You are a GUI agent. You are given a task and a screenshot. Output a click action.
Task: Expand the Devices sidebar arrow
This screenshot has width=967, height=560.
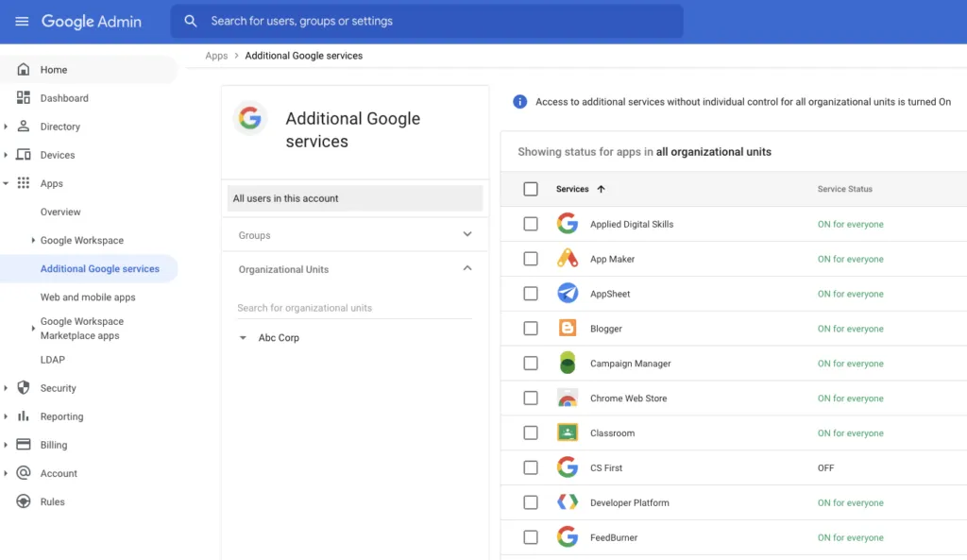coord(6,155)
